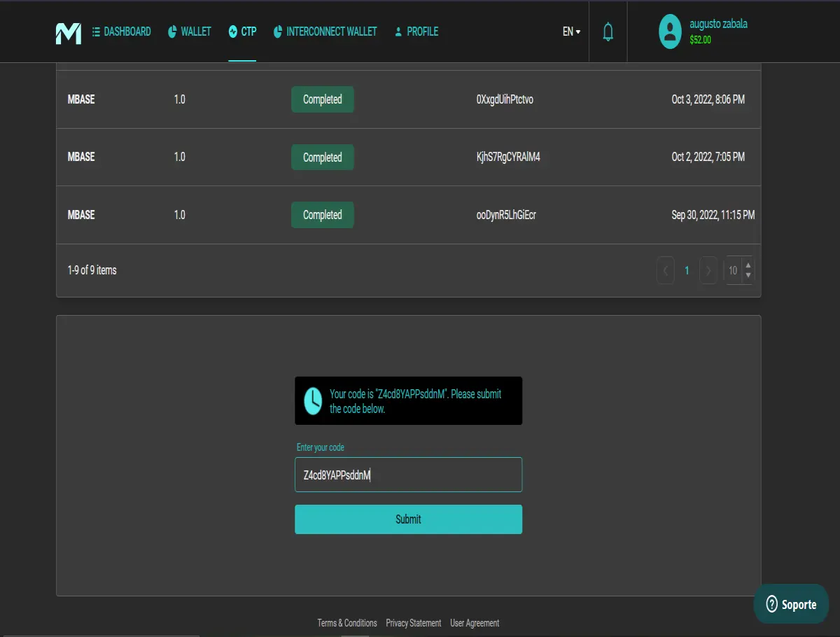This screenshot has width=840, height=637.
Task: Open the Profile tab
Action: pyautogui.click(x=416, y=31)
